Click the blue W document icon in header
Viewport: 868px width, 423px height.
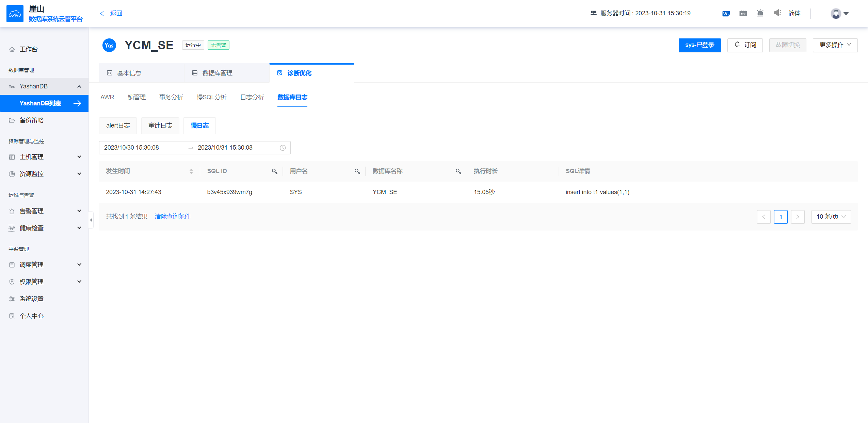726,14
